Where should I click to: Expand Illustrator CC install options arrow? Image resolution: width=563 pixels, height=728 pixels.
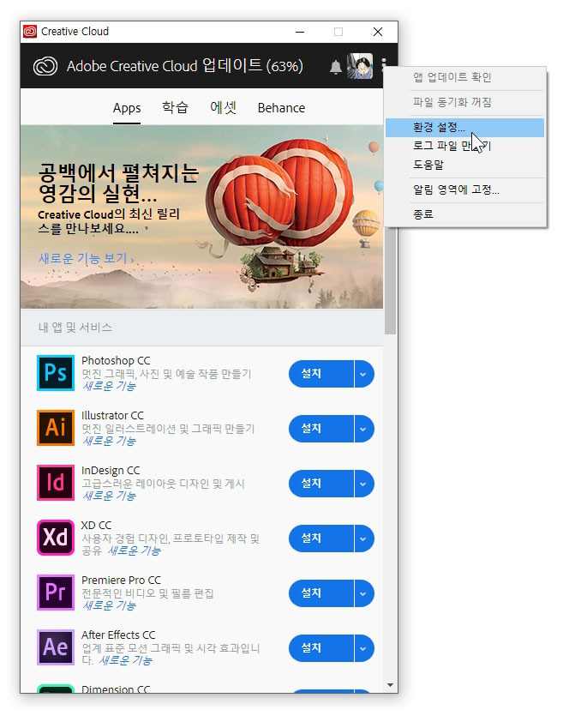click(x=364, y=428)
